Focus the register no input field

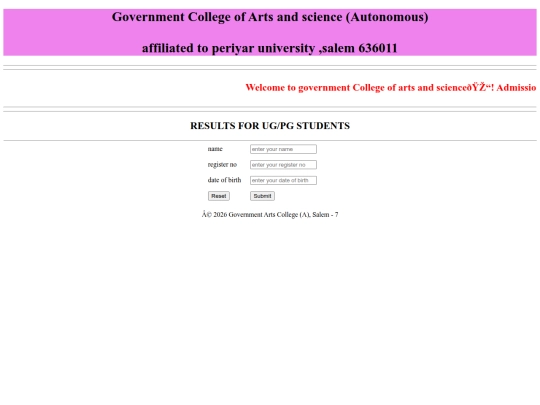click(283, 165)
